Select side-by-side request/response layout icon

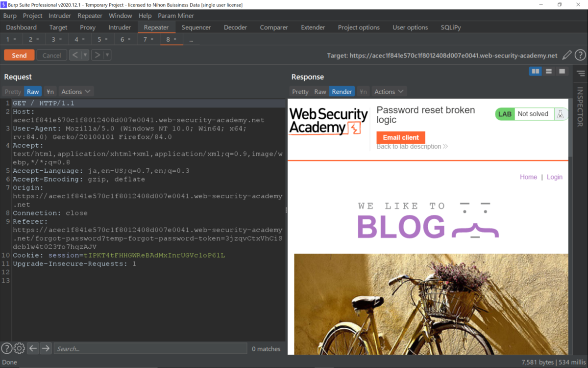tap(536, 72)
